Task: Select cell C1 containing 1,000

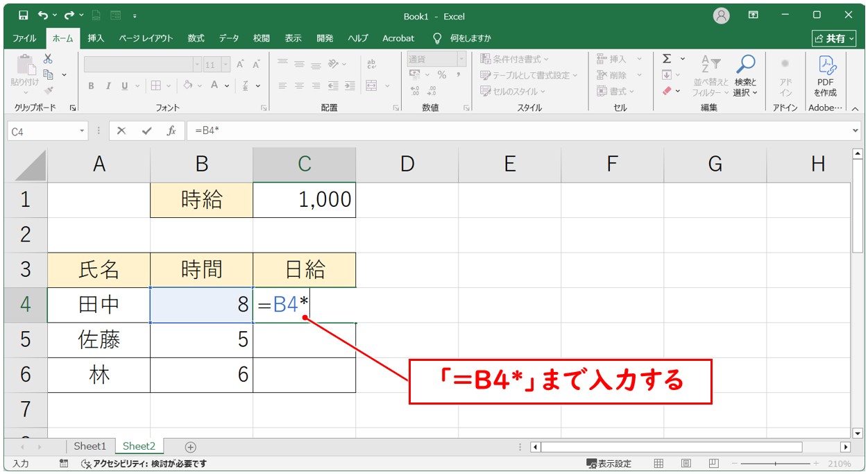Action: coord(304,200)
